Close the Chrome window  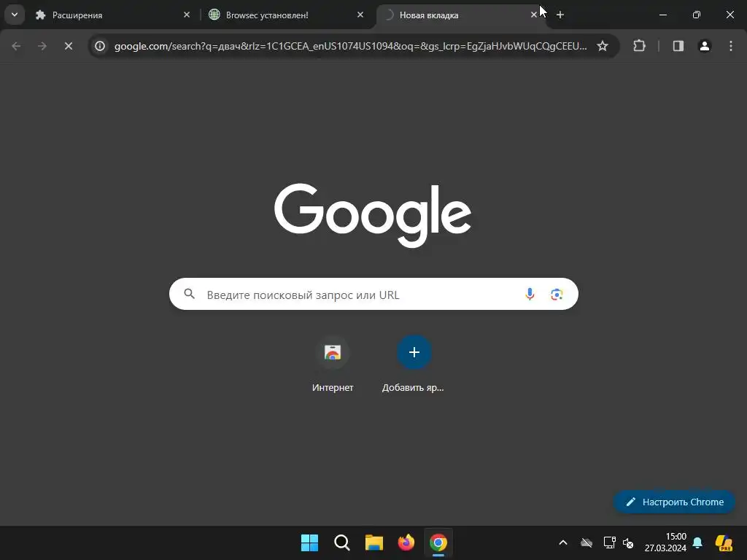click(x=729, y=15)
